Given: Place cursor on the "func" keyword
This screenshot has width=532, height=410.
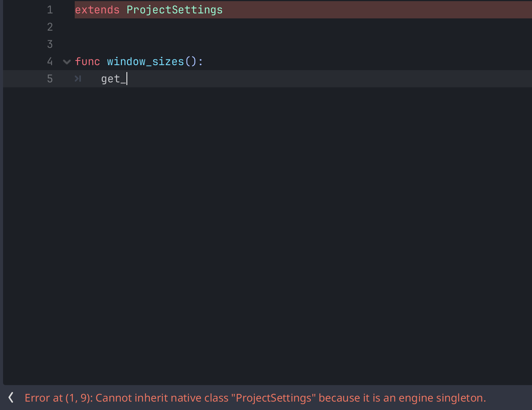Looking at the screenshot, I should pyautogui.click(x=87, y=61).
